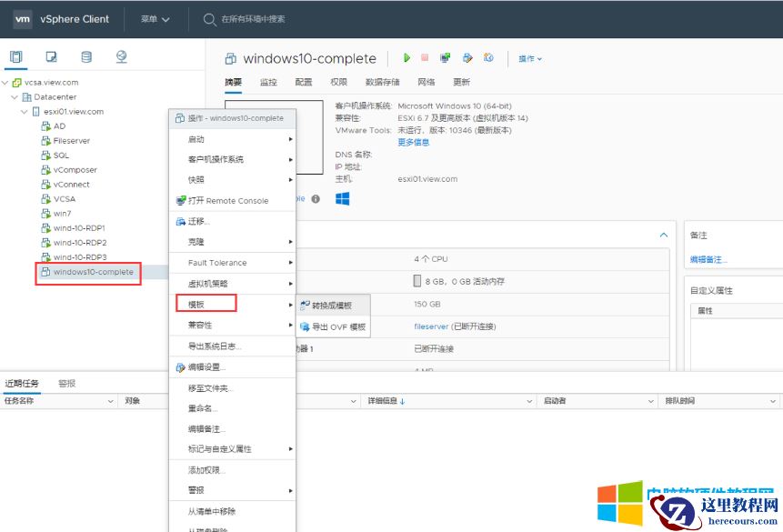Click the VM console thumbnail preview
The height and width of the screenshot is (532, 783).
(x=274, y=137)
